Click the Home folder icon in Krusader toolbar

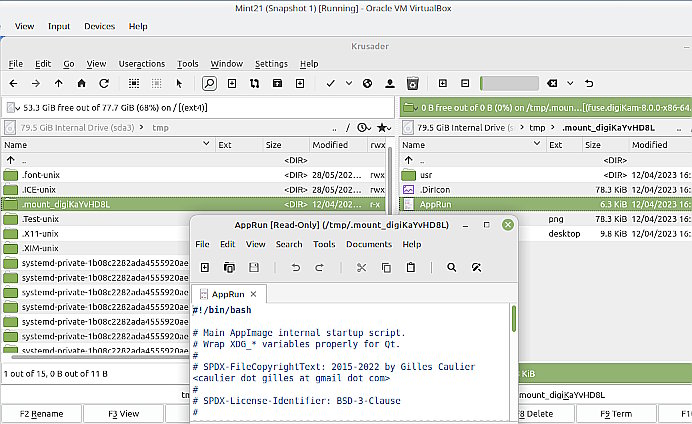tap(80, 83)
